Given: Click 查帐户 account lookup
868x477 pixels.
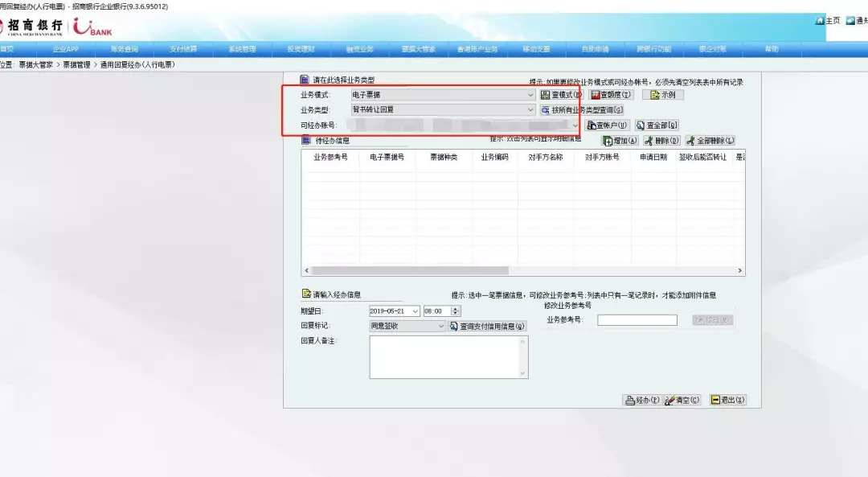Looking at the screenshot, I should coord(607,125).
